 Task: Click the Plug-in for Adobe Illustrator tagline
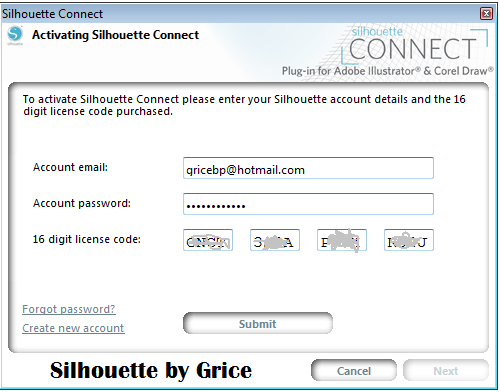tap(388, 71)
